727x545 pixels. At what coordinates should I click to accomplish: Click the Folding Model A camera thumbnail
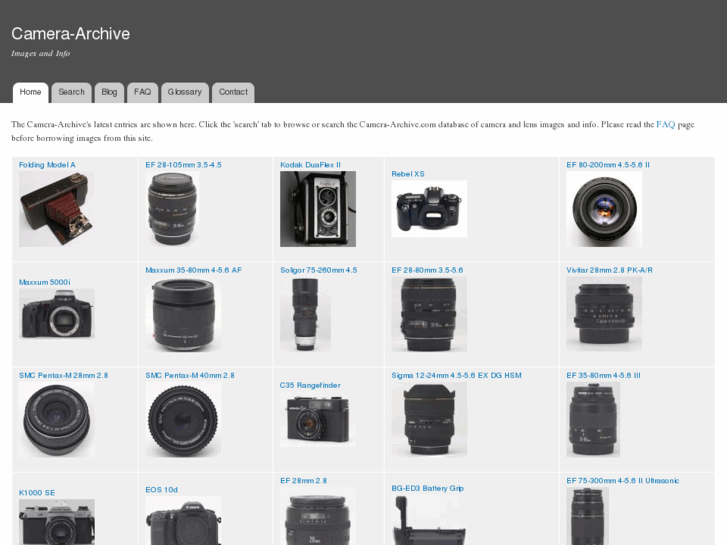(57, 209)
